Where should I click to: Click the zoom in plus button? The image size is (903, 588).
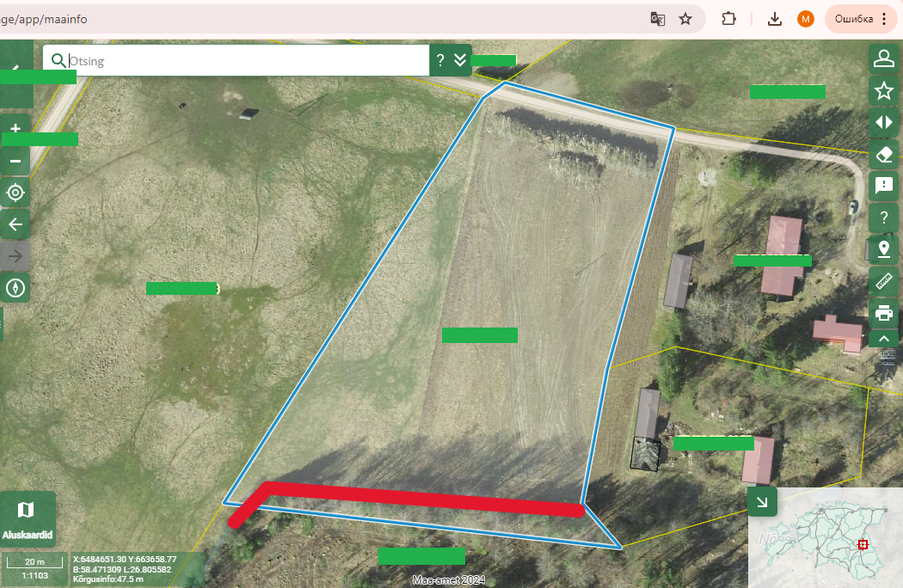[15, 128]
